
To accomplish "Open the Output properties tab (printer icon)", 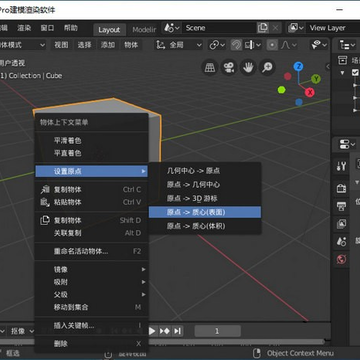I will [x=341, y=206].
